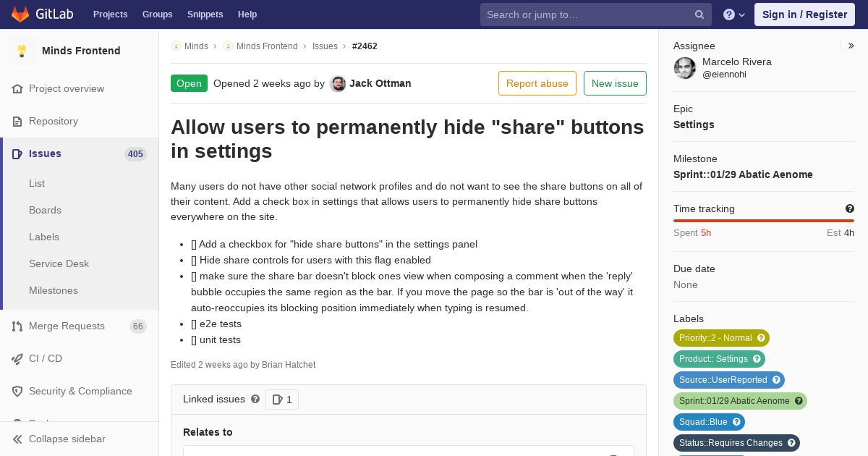The height and width of the screenshot is (456, 868).
Task: Click the Merge Requests icon in sidebar
Action: (x=17, y=326)
